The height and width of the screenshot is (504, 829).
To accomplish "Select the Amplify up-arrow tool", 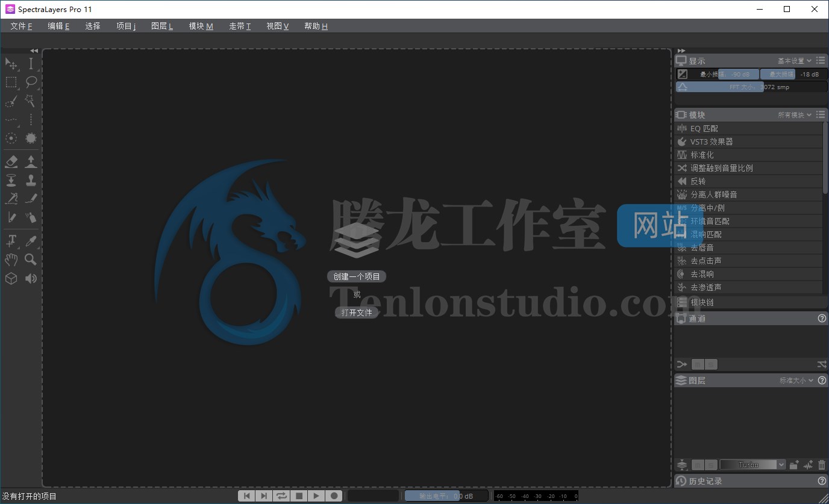I will click(x=31, y=161).
